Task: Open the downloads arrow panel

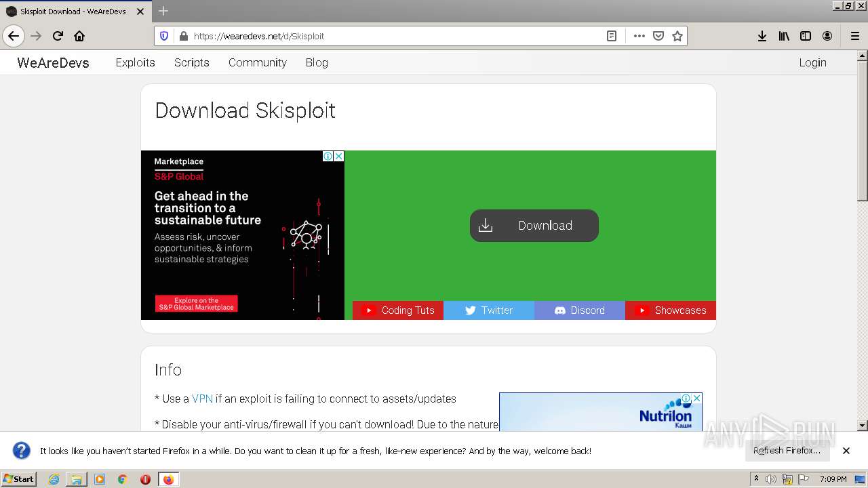Action: [x=762, y=36]
